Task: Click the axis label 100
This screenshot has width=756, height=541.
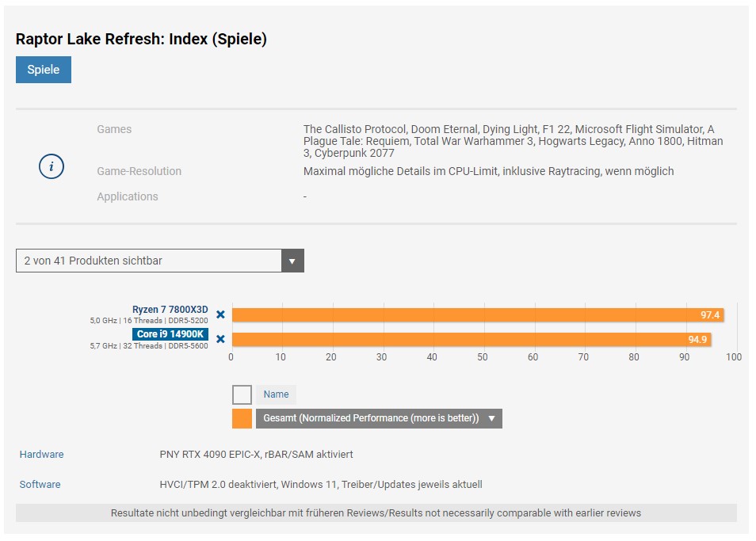Action: point(734,357)
